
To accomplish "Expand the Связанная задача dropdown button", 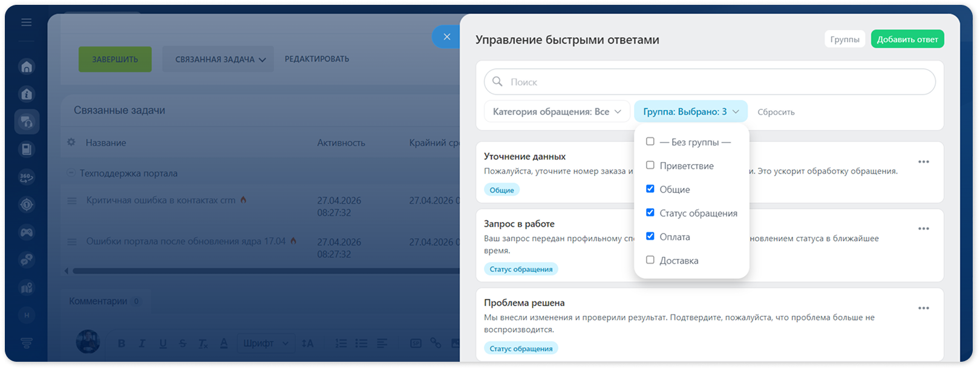I will click(218, 59).
